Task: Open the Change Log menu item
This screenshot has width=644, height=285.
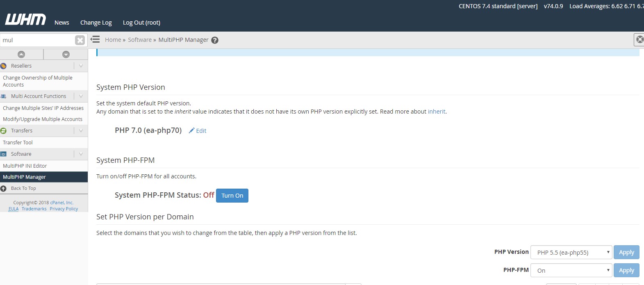Action: point(96,23)
